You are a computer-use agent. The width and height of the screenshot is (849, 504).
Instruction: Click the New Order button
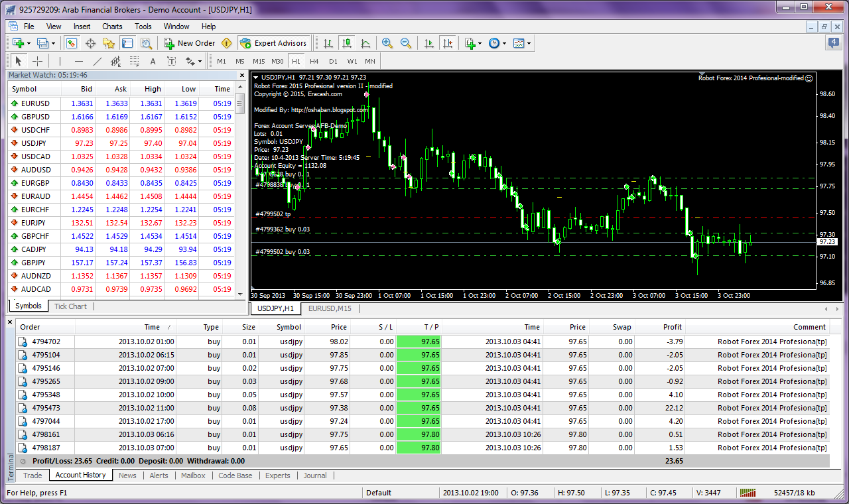(190, 43)
